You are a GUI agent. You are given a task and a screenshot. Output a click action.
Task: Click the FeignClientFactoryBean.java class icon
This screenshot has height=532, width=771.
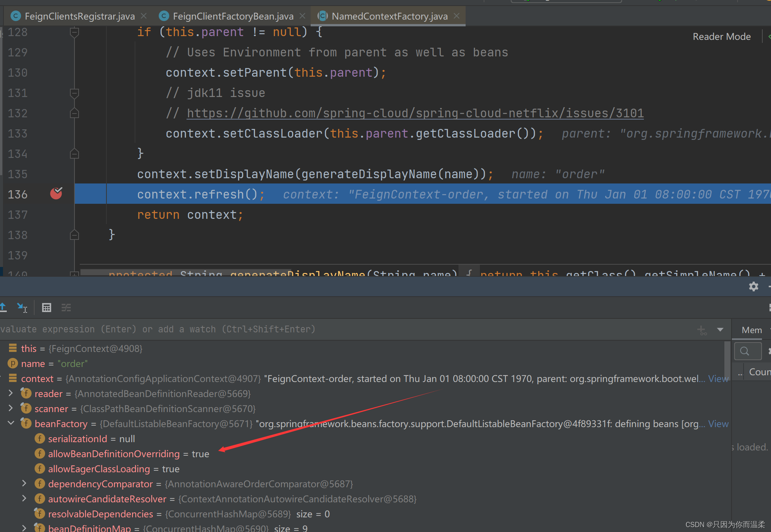[x=164, y=16]
